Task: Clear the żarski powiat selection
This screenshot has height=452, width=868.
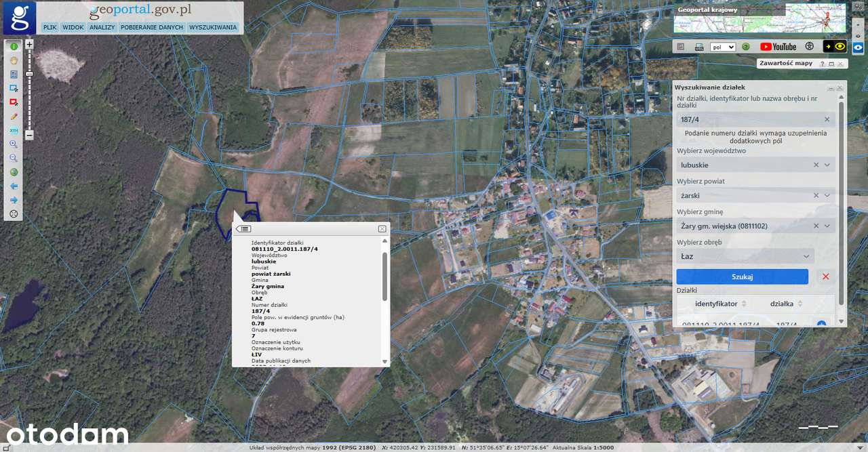Action: click(x=816, y=195)
